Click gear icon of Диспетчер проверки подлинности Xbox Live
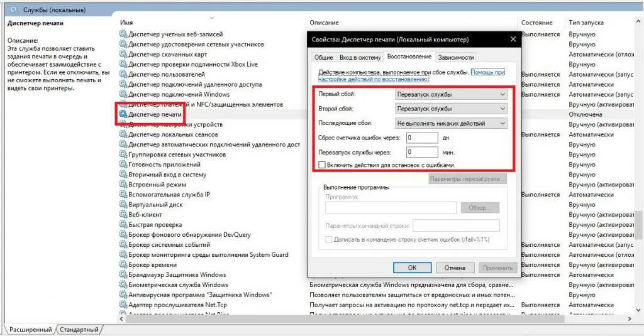 point(123,64)
